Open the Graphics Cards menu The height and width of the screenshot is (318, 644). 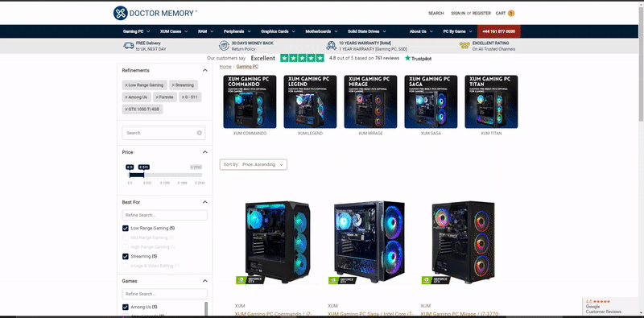tap(278, 31)
